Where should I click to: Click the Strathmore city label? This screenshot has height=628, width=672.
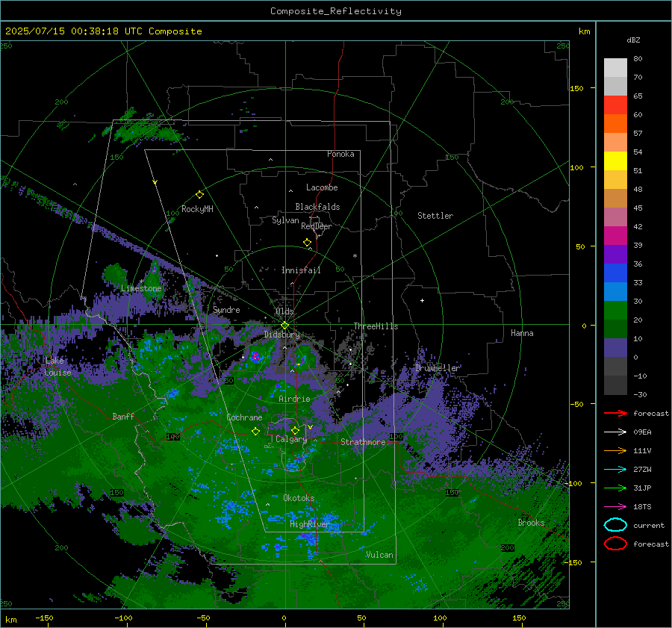coord(363,442)
